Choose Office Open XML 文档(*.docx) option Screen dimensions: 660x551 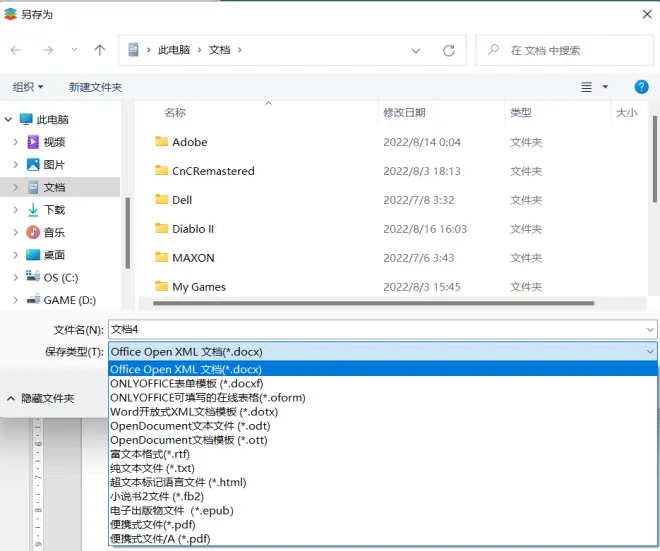[x=383, y=369]
